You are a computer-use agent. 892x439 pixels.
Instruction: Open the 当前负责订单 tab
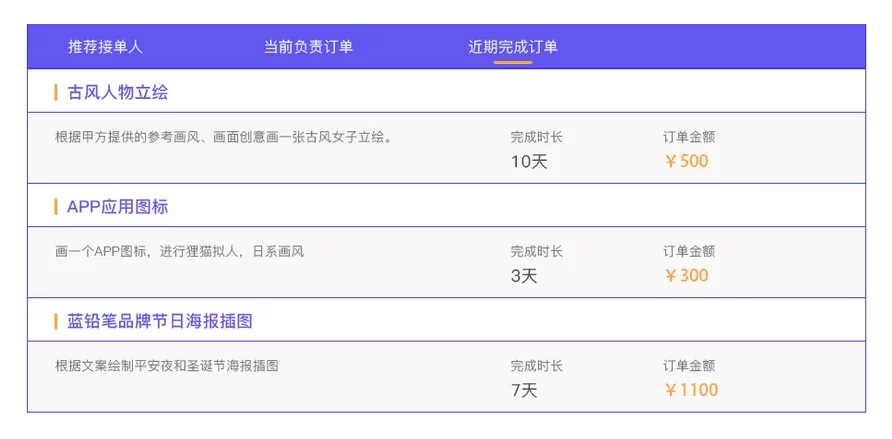tap(308, 47)
